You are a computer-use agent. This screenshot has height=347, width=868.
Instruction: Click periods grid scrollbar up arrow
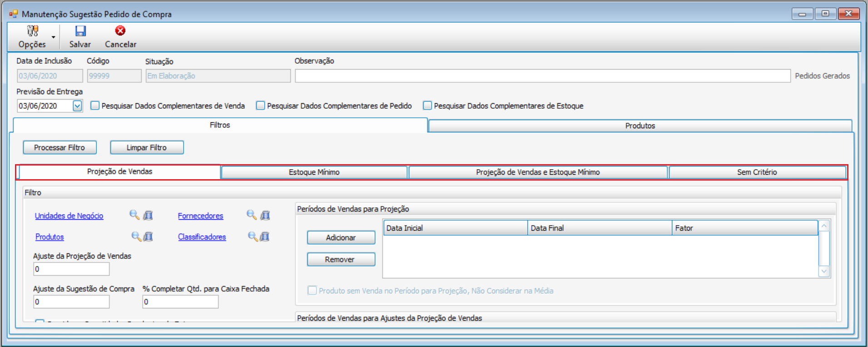click(824, 226)
